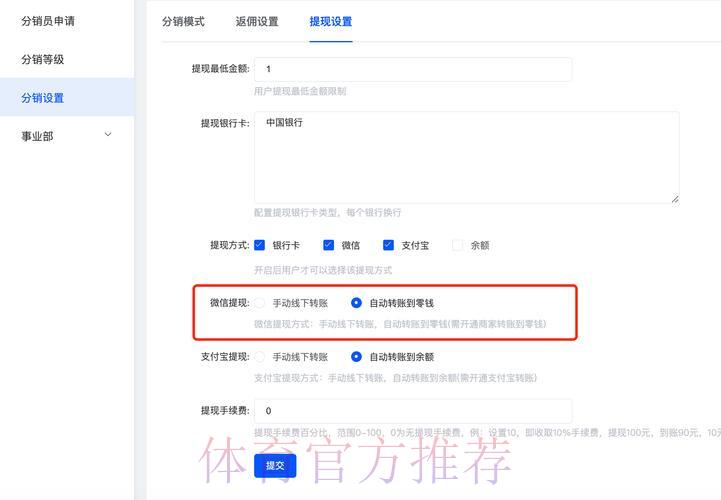Select 自动转账到余额 for 支付宝提现
Screen dimensions: 721x500
(356, 356)
